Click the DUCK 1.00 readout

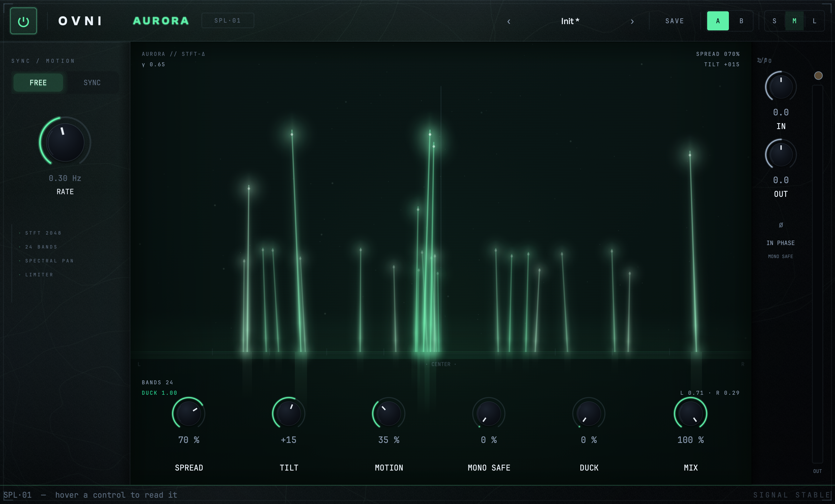[159, 393]
